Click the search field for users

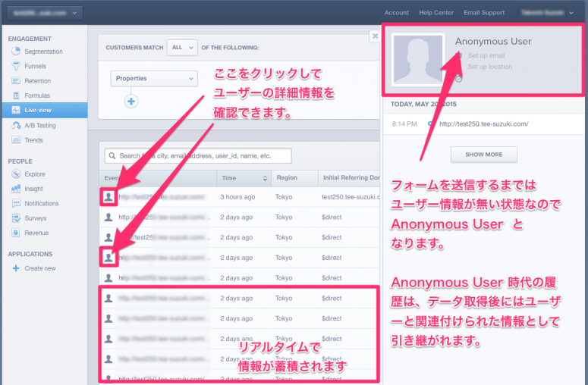pyautogui.click(x=198, y=155)
